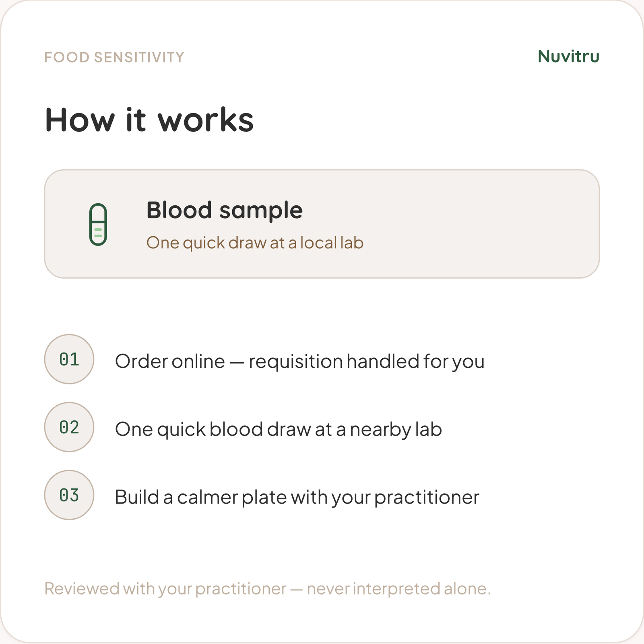Click the FOOD SENSITIVITY category label
Screen dimensions: 644x644
[114, 57]
